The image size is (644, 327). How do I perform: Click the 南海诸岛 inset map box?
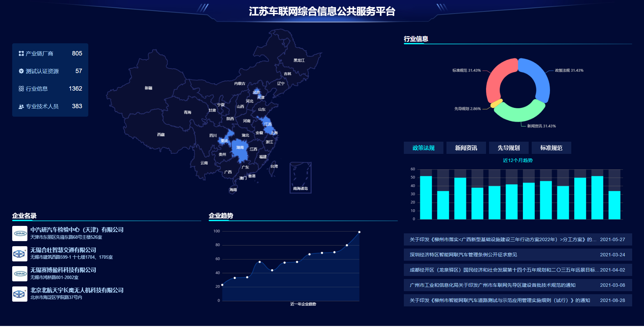300,178
